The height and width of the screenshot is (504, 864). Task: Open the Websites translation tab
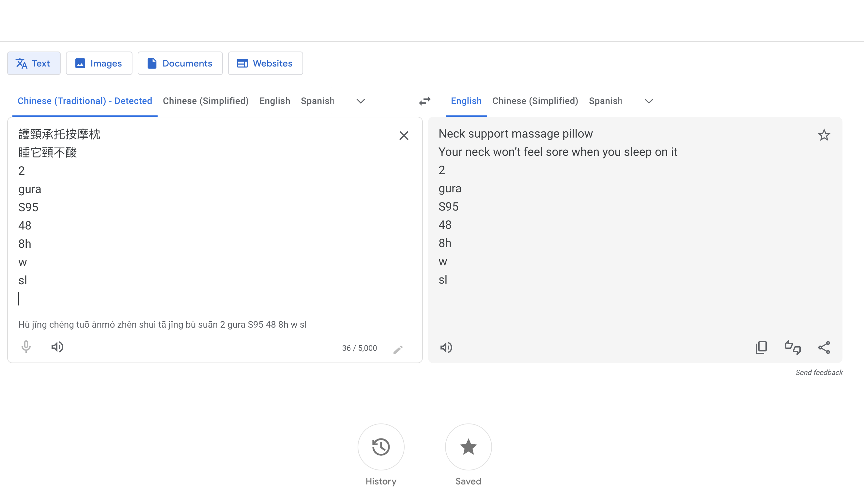tap(265, 63)
